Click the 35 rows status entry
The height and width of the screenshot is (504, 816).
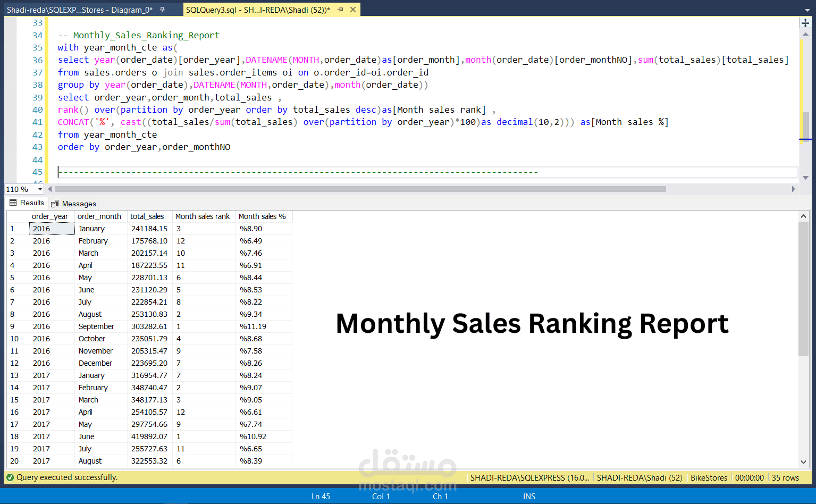click(x=785, y=477)
